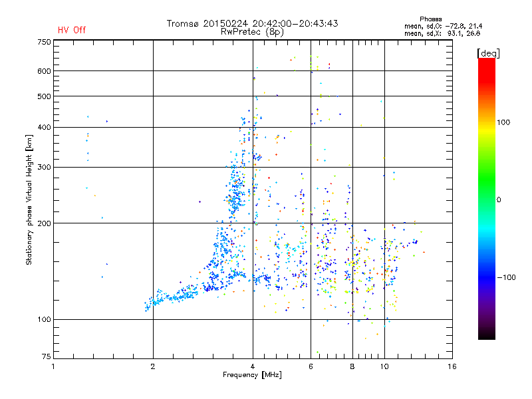
Task: Click the 'Frequency [MHz]' axis title
Action: coord(252,375)
